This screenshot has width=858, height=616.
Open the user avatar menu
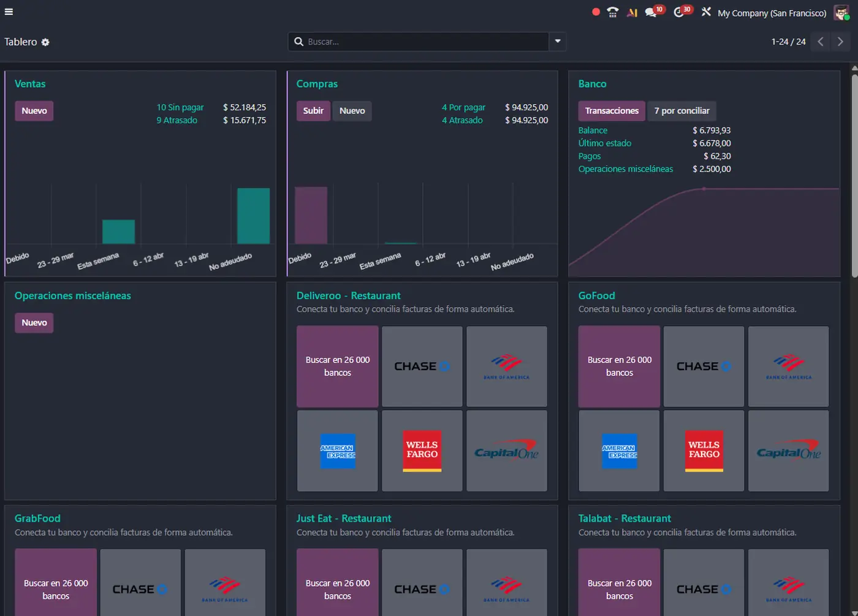coord(841,13)
